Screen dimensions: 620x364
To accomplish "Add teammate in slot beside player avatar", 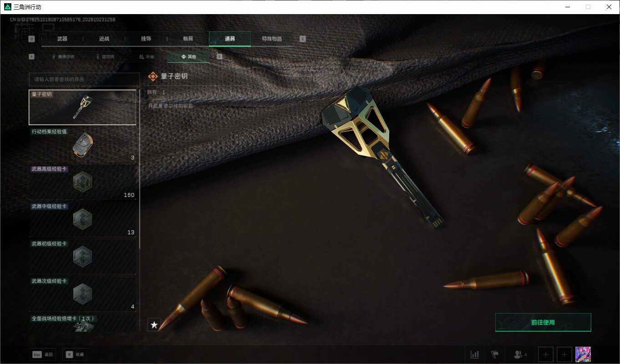I will tap(564, 354).
